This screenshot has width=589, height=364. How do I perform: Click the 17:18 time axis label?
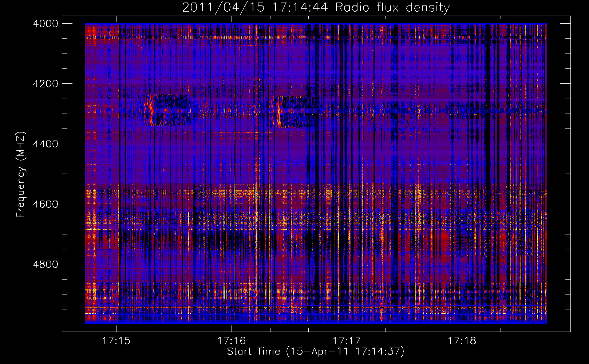(x=462, y=341)
